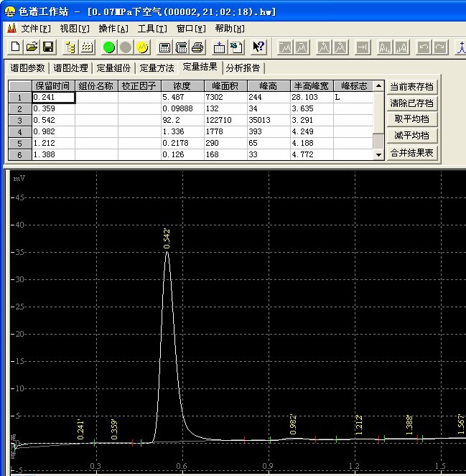
Task: Click results table scrollbar up arrow
Action: (379, 86)
